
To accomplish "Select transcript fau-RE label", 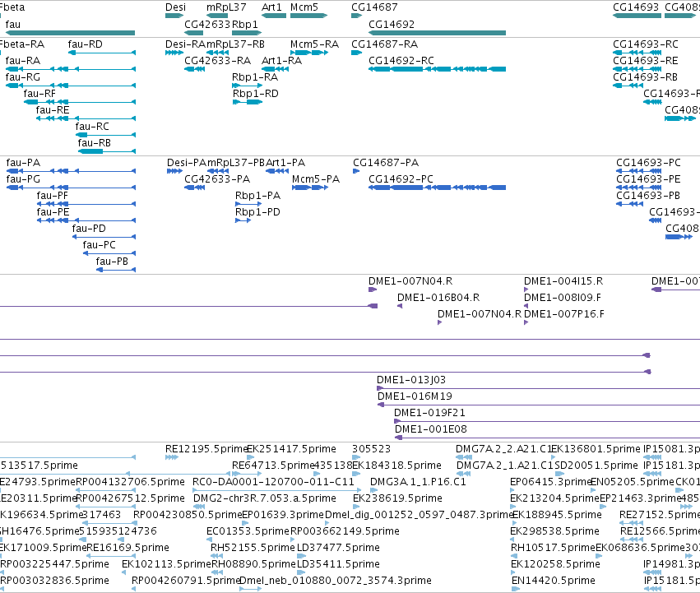I will (x=53, y=110).
